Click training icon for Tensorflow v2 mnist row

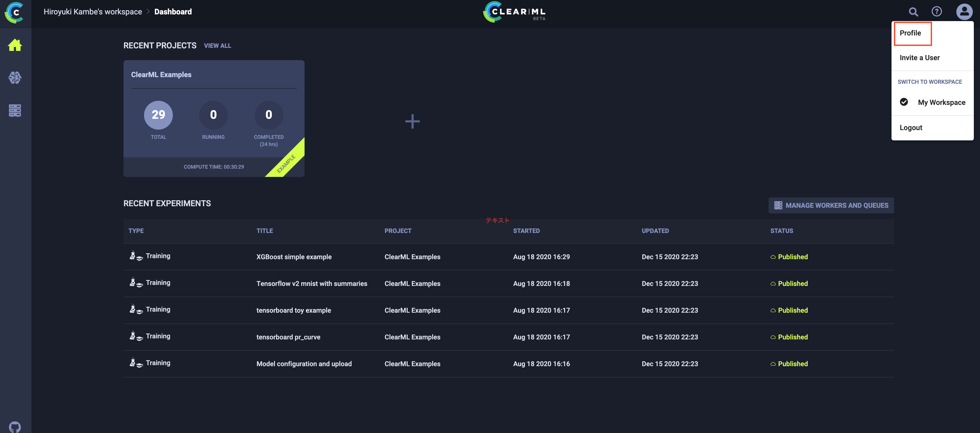point(136,283)
